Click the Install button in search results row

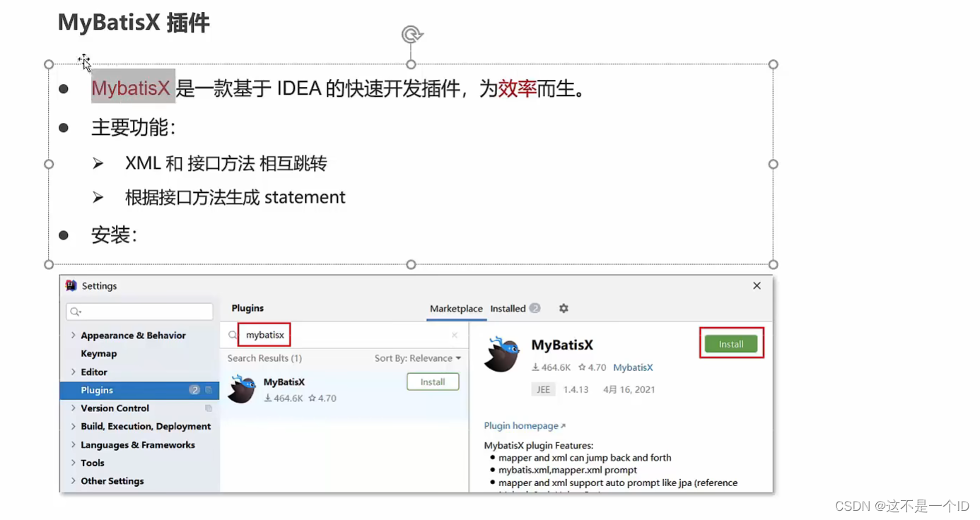click(433, 382)
